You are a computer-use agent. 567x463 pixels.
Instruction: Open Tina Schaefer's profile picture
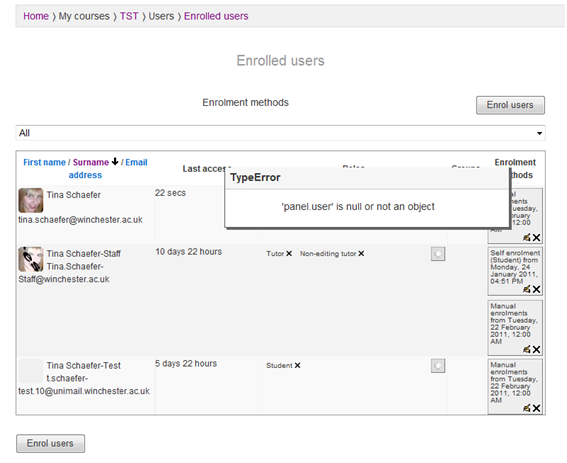[x=31, y=200]
